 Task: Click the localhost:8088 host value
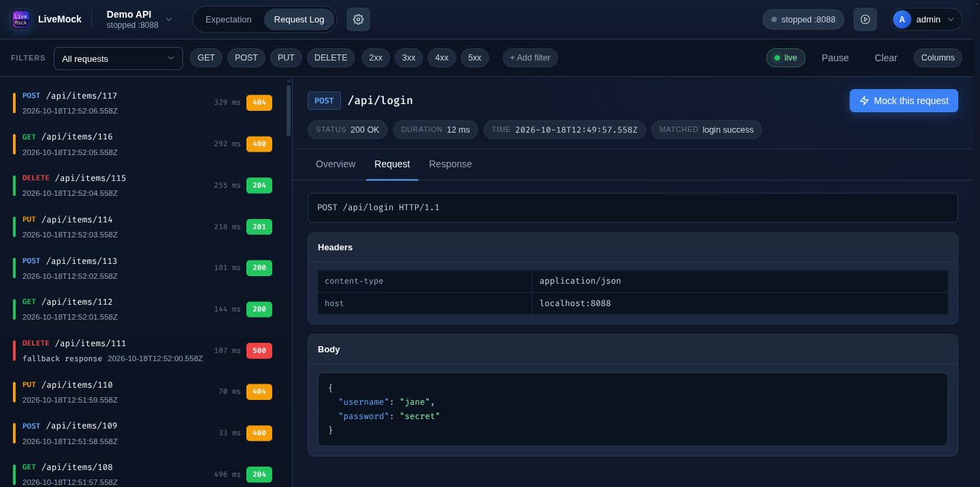575,303
